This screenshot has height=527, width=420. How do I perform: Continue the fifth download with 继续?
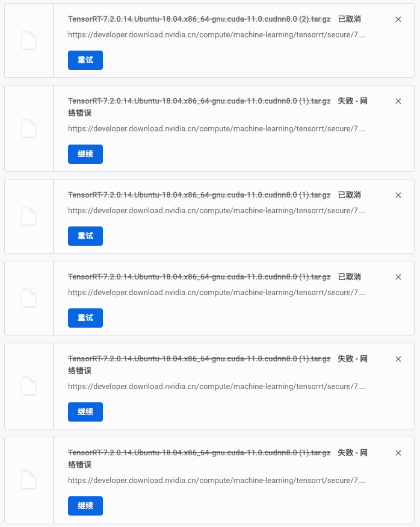(85, 412)
